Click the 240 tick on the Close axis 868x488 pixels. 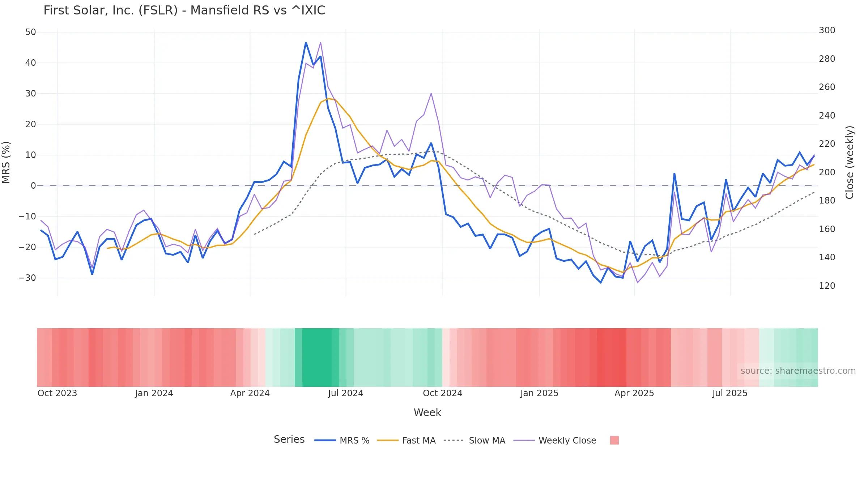[827, 116]
